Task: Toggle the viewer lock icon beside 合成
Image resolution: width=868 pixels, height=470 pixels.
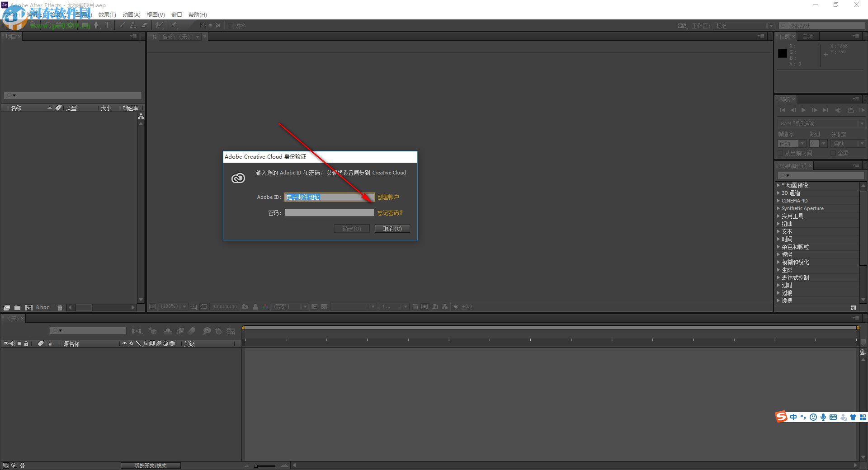Action: [155, 37]
